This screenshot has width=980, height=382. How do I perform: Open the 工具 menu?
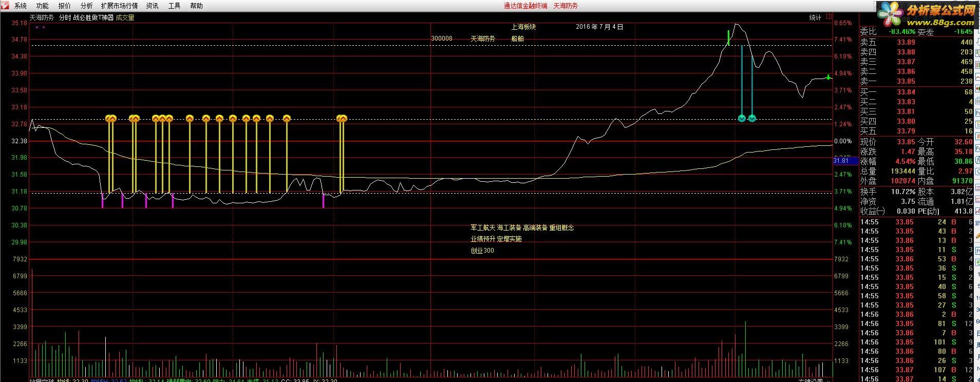pyautogui.click(x=175, y=6)
